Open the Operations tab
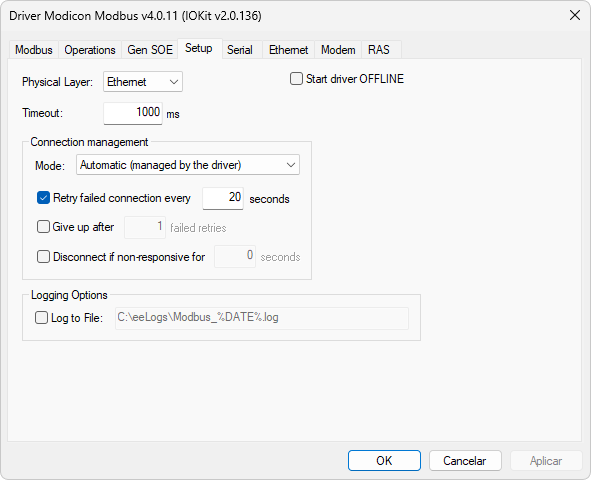 (x=90, y=50)
